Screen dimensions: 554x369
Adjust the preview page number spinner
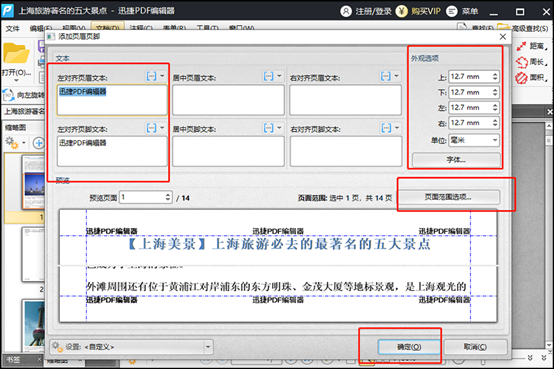coord(168,197)
